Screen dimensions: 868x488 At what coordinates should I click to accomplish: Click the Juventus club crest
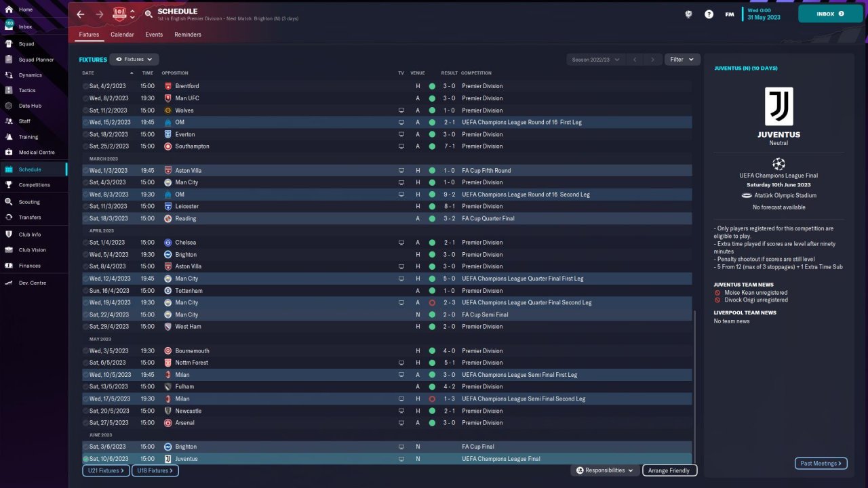coord(778,106)
